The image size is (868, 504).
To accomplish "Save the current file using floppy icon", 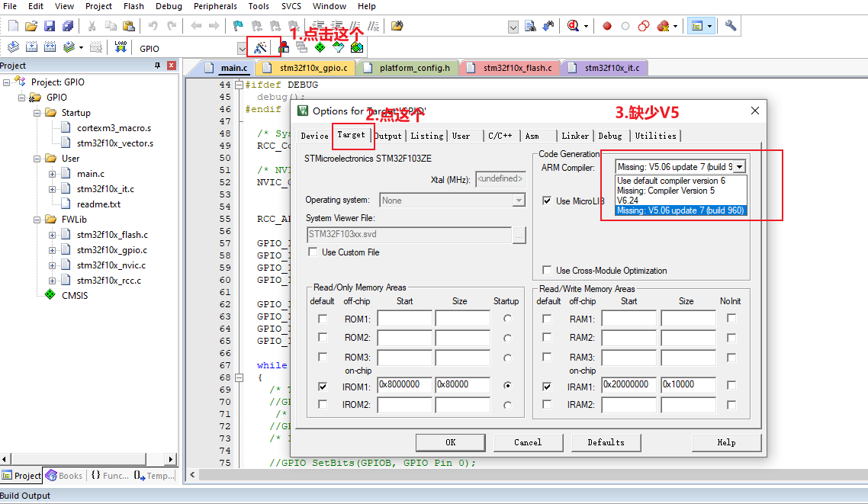I will (x=50, y=26).
